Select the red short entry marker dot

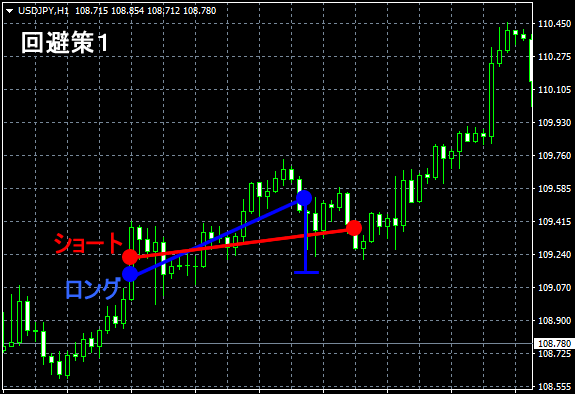pos(130,257)
